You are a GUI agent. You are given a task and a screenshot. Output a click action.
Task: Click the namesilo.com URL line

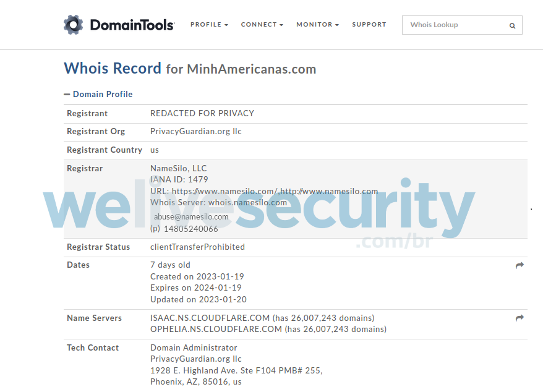tap(264, 191)
